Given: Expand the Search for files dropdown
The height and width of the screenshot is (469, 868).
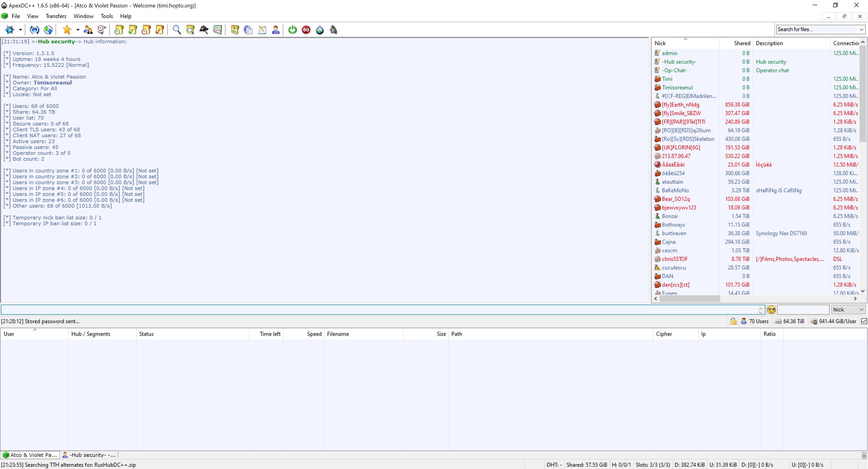Looking at the screenshot, I should point(861,30).
